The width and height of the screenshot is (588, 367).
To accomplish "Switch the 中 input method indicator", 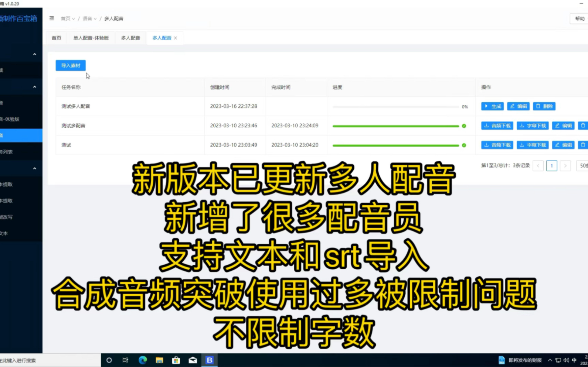I will point(574,360).
